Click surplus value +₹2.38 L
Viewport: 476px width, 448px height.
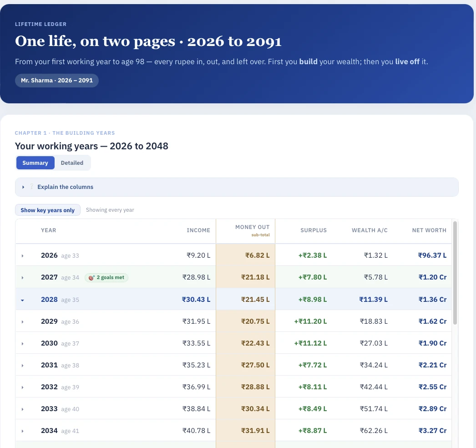point(313,255)
